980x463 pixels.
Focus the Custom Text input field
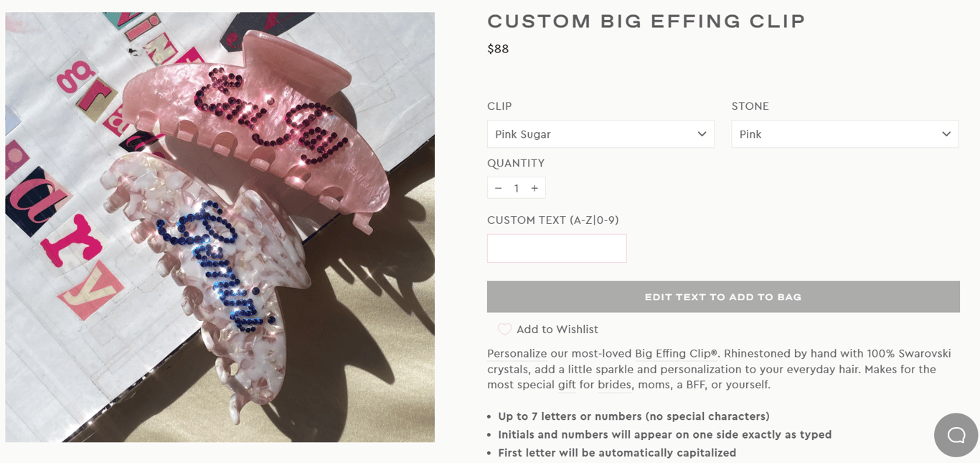pyautogui.click(x=557, y=248)
